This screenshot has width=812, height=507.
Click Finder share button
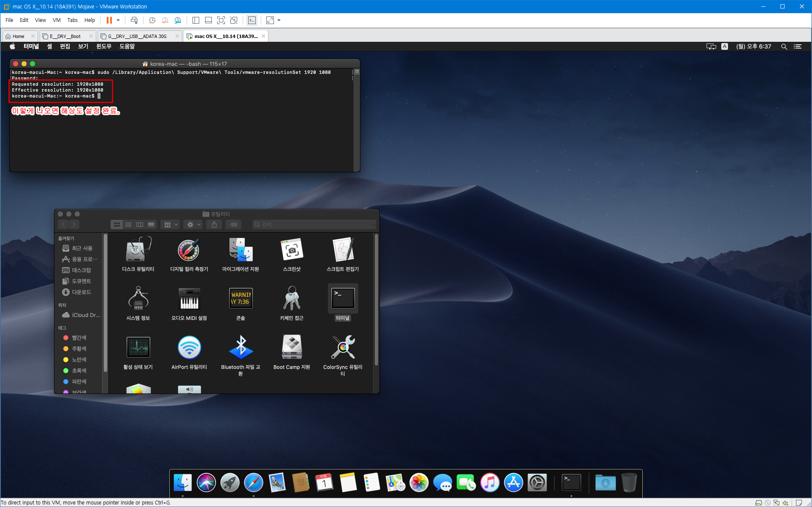click(x=214, y=225)
